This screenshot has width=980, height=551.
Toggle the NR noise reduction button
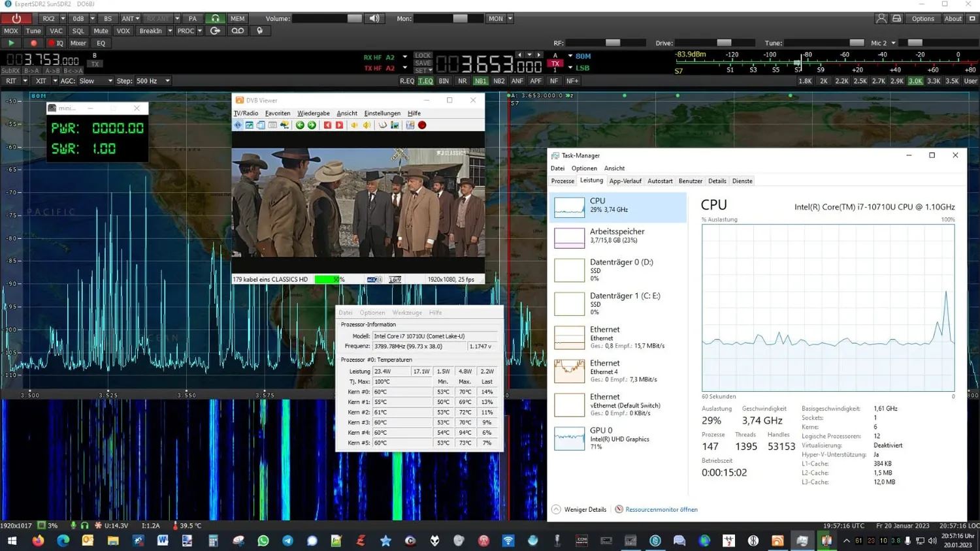(463, 81)
